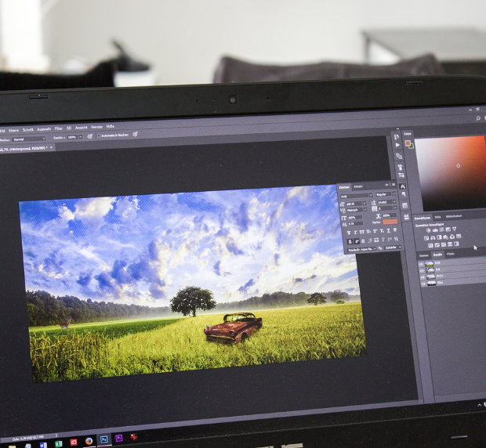Click the red car in the canvas
Screen dimensions: 486x448
click(234, 327)
